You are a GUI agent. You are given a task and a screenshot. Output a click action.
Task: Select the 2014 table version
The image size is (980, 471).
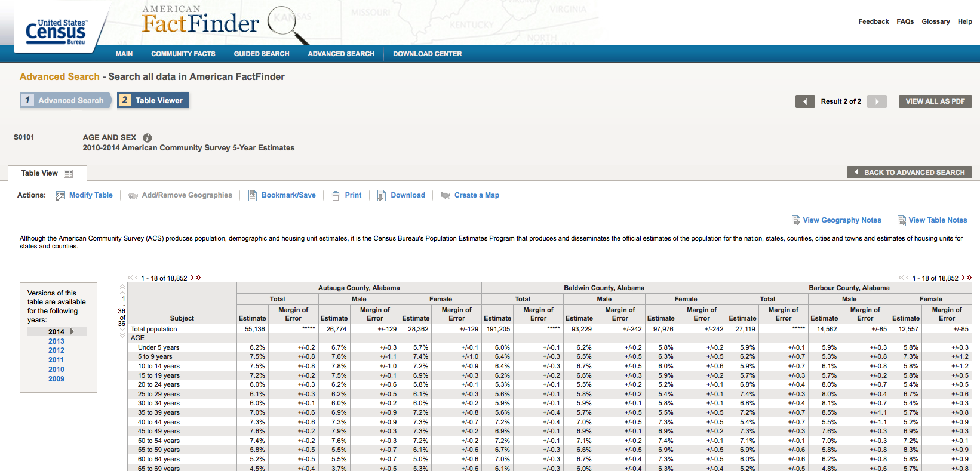click(57, 331)
